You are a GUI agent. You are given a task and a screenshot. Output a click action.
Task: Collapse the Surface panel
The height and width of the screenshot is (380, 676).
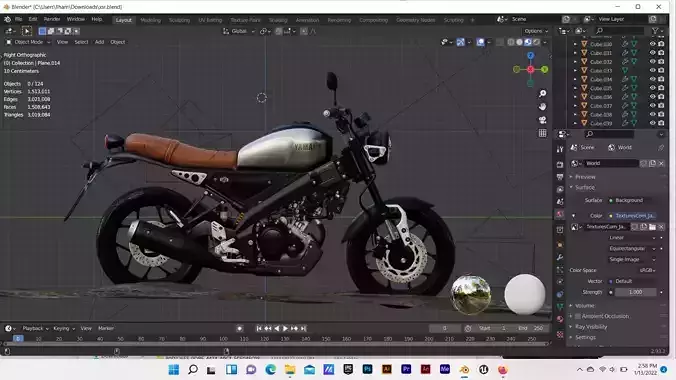[x=584, y=187]
